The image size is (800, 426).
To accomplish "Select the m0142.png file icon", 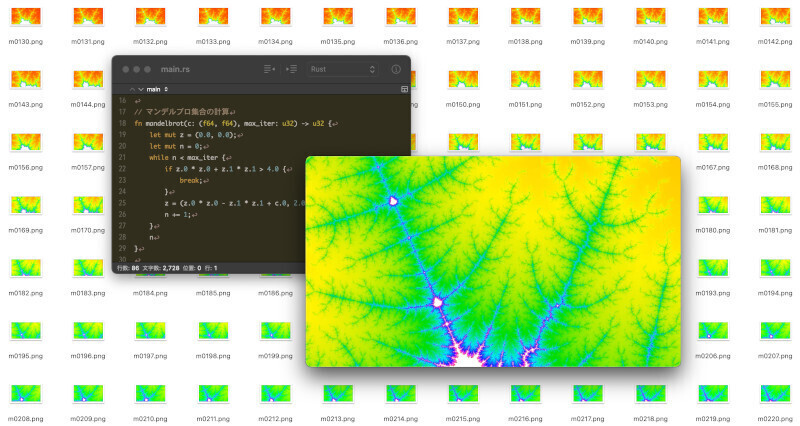I will tap(775, 17).
